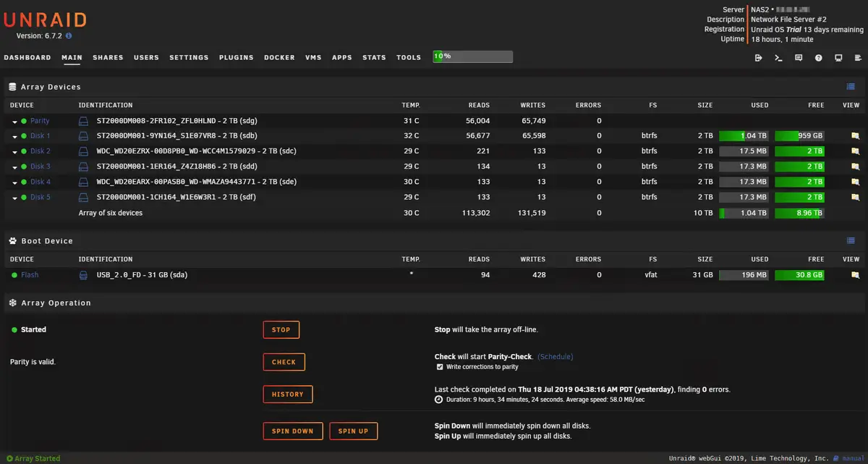Screen dimensions: 868x464
Task: Click the logout icon in the top toolbar
Action: (758, 58)
